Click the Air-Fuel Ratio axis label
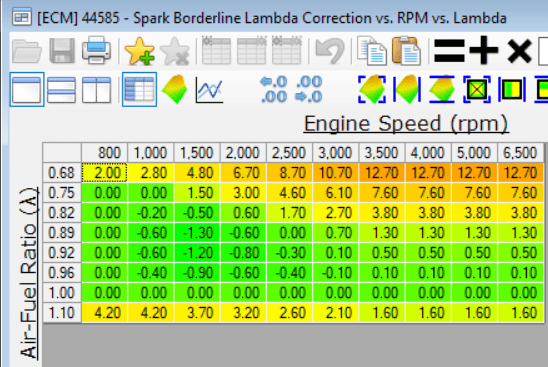 (29, 273)
